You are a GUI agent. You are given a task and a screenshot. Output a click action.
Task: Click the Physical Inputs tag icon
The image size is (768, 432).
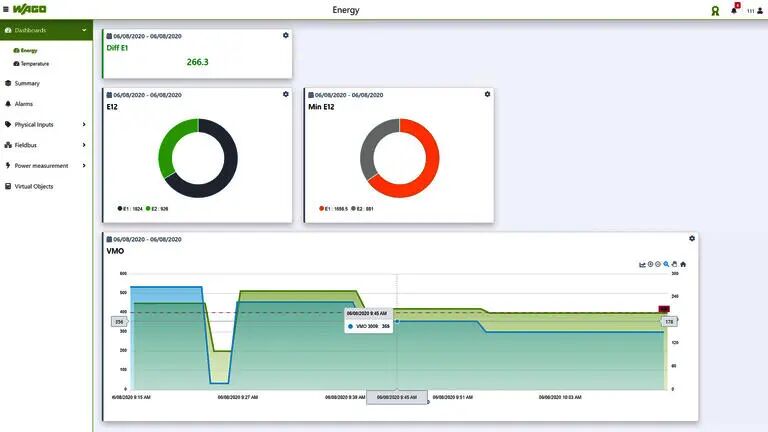[x=8, y=124]
